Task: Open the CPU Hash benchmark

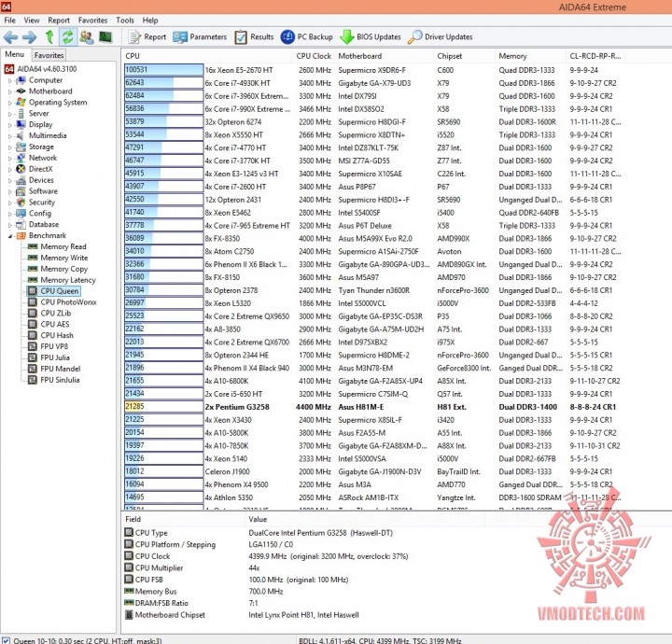Action: (x=57, y=335)
